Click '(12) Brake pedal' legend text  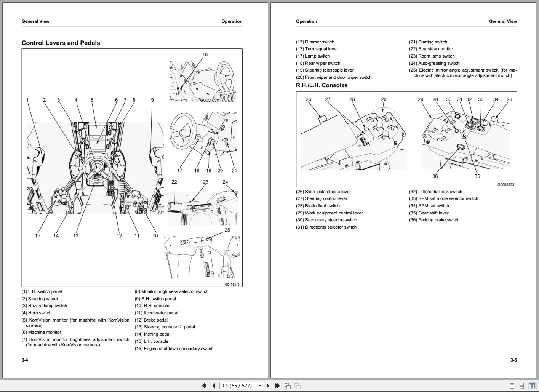[151, 320]
